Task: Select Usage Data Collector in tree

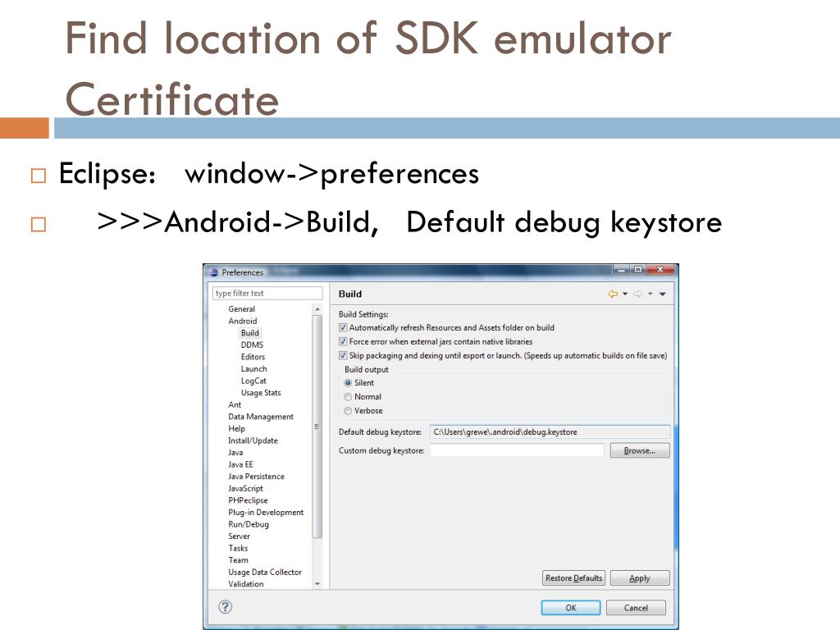Action: tap(265, 572)
